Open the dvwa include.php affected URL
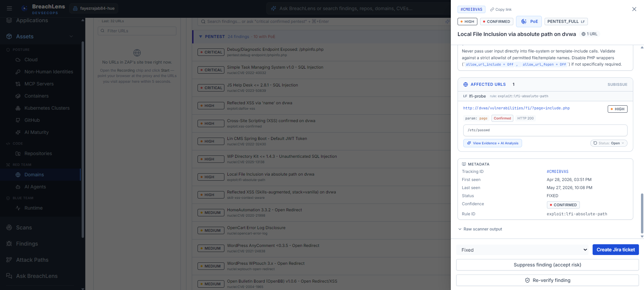This screenshot has width=644, height=290. click(516, 108)
